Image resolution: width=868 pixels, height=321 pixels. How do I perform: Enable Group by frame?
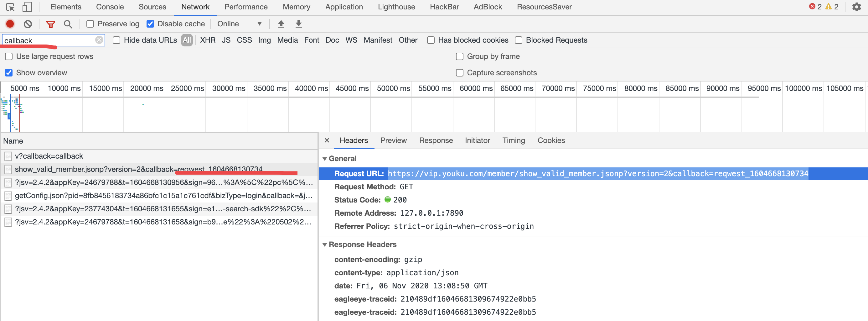point(460,56)
